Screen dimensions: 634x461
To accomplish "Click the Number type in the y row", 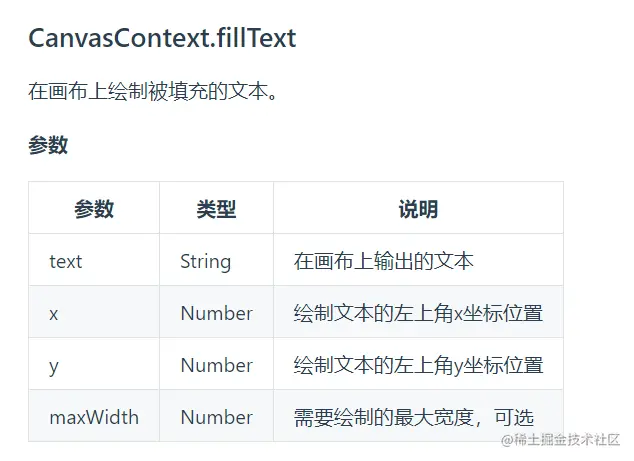I will pos(216,365).
